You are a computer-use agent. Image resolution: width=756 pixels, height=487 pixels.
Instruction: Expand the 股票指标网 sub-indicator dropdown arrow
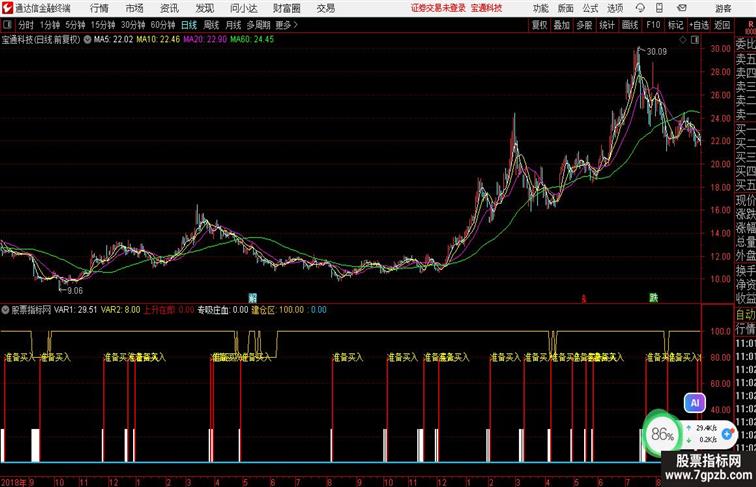[5, 310]
